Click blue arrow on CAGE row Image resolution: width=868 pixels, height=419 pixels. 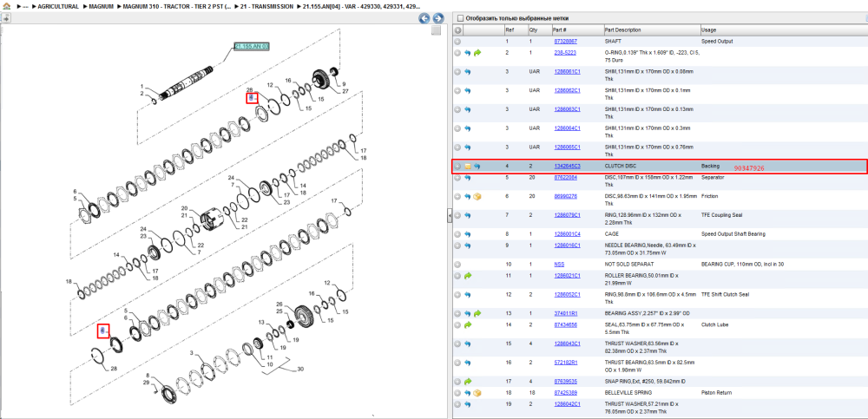point(468,234)
